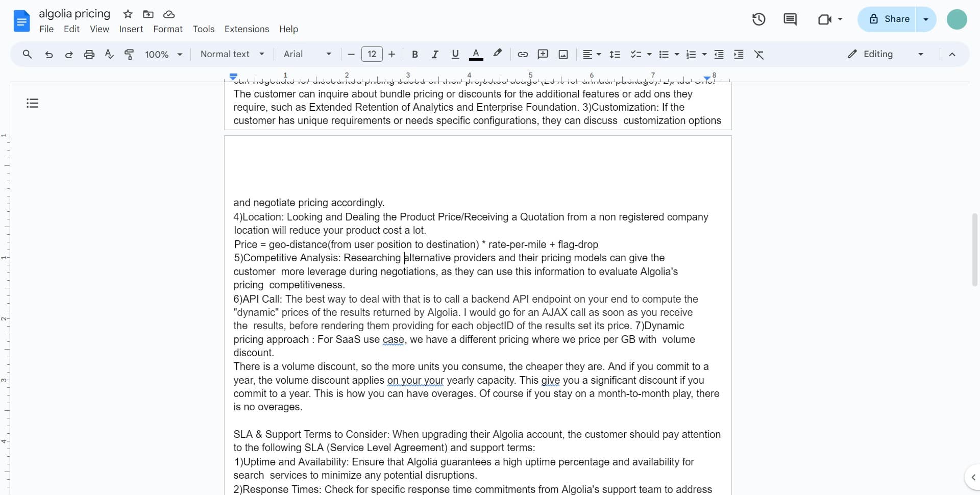
Task: Click increase font size plus button
Action: (392, 55)
